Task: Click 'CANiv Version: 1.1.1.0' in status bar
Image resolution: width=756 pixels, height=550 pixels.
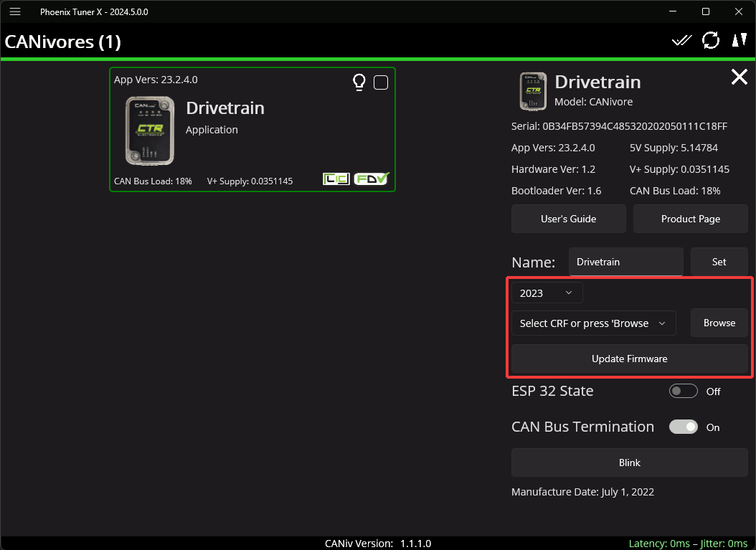Action: (378, 544)
